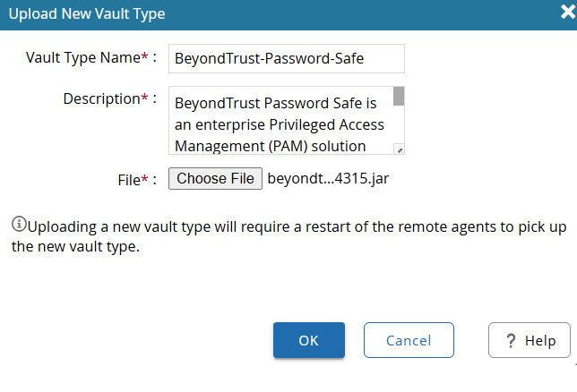This screenshot has height=392, width=577.
Task: Focus the Vault Type Name input field
Action: (287, 58)
